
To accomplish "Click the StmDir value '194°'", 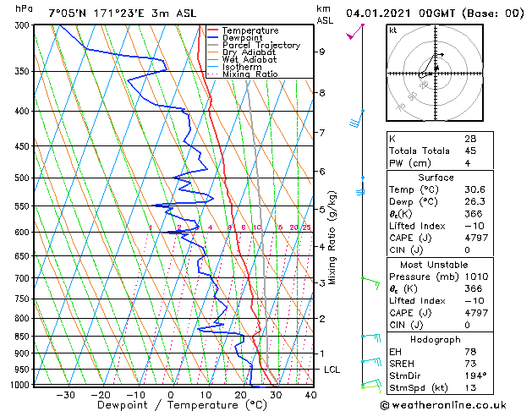I will (475, 375).
